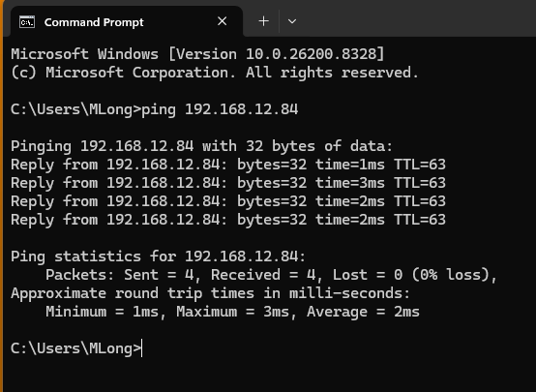Click the Windows version 10.0.26200.8328 line
Image resolution: width=536 pixels, height=392 pixels.
click(x=197, y=54)
